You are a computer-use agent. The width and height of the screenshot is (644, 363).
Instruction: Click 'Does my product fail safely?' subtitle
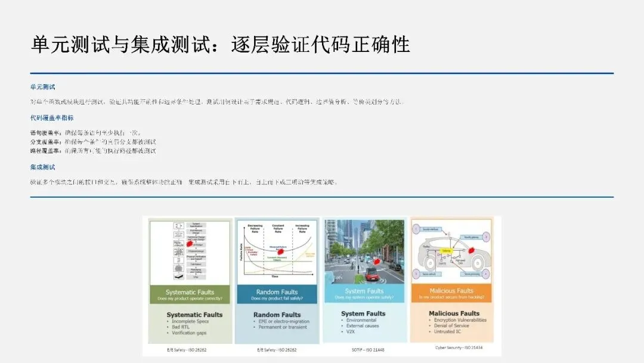[277, 299]
